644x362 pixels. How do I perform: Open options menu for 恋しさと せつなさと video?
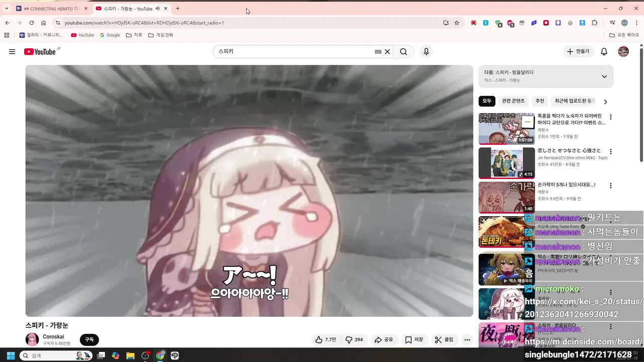tap(611, 151)
